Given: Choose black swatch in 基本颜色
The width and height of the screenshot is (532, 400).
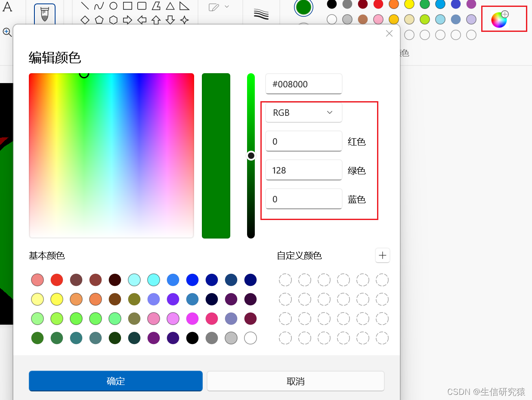Looking at the screenshot, I should 192,338.
